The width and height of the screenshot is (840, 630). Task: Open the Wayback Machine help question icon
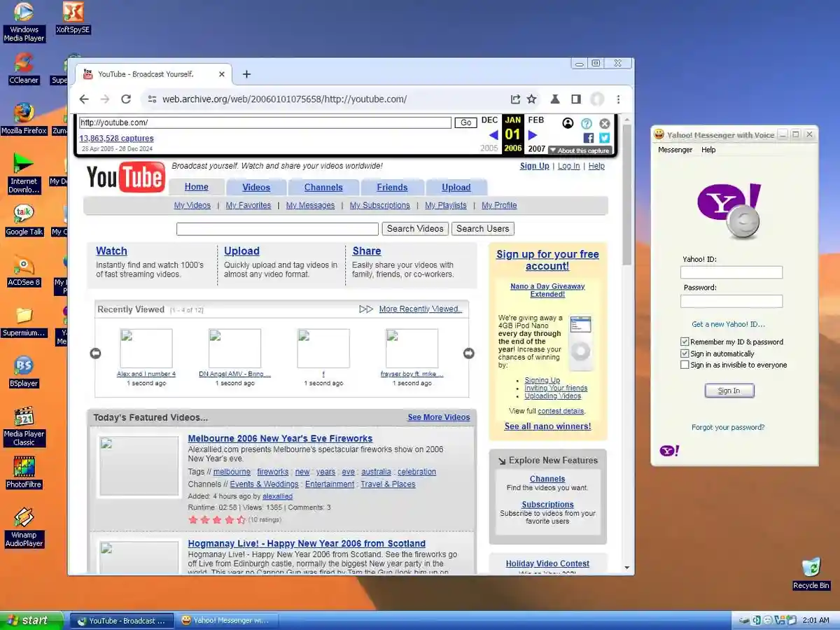point(587,124)
